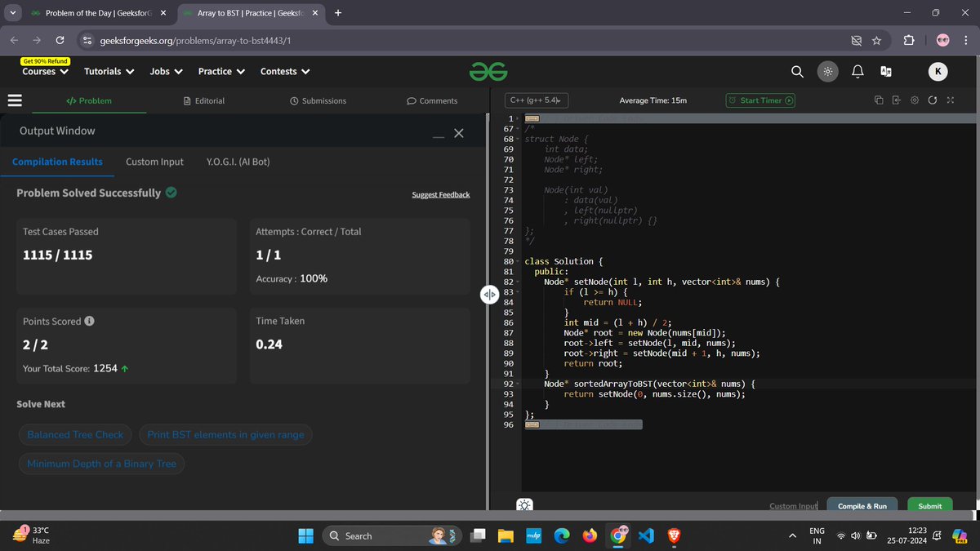Open a new browser tab
Screen dimensions: 980x551
[x=338, y=12]
